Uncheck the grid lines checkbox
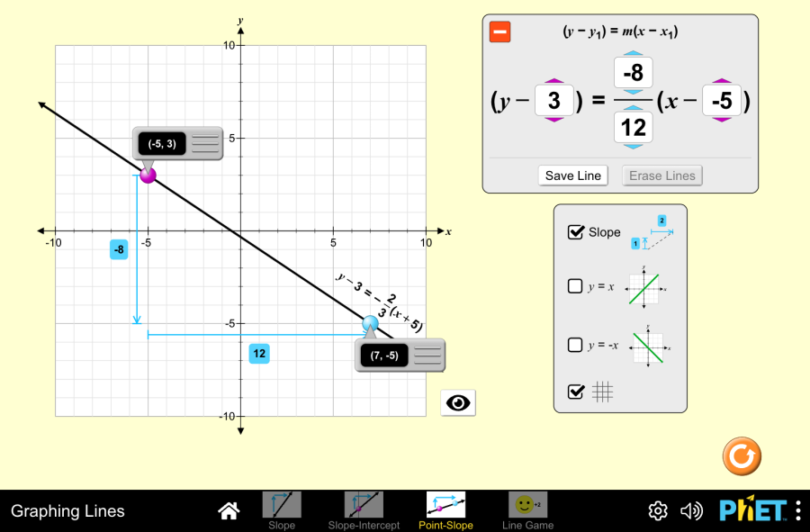Viewport: 810px width, 532px height. (576, 392)
